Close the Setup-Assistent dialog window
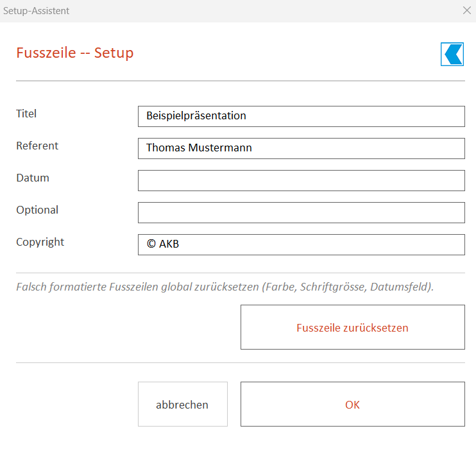Screen dimensions: 476x449 point(467,10)
